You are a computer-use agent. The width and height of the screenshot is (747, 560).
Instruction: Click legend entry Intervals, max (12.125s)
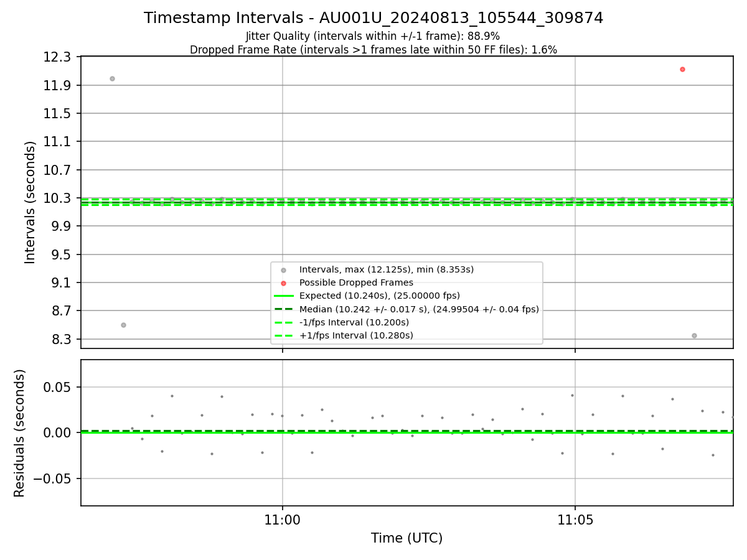tap(387, 269)
